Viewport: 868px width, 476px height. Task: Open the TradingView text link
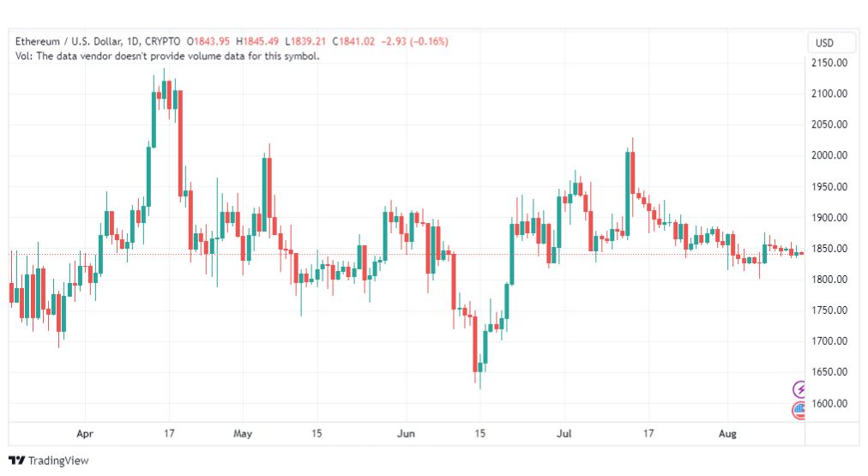pos(58,461)
